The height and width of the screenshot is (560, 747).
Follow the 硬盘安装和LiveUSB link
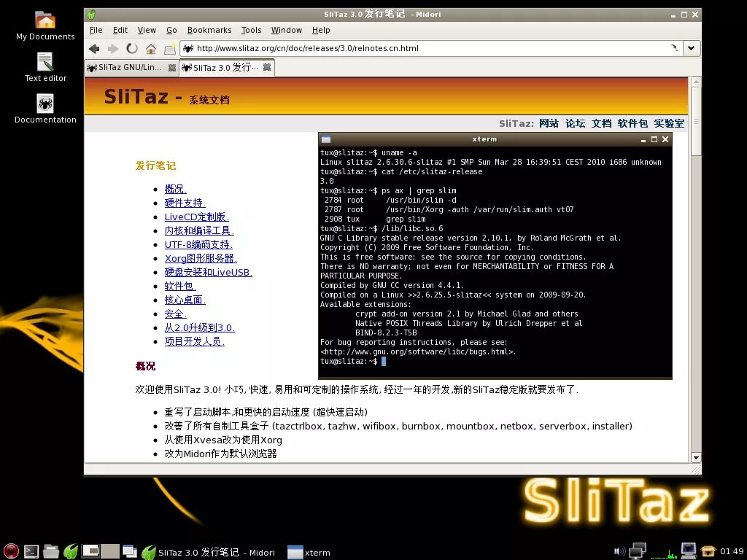click(208, 272)
